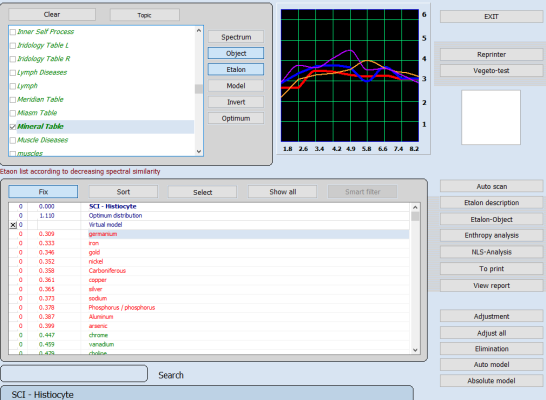The width and height of the screenshot is (546, 400).
Task: Select the silver row
Action: pyautogui.click(x=209, y=289)
